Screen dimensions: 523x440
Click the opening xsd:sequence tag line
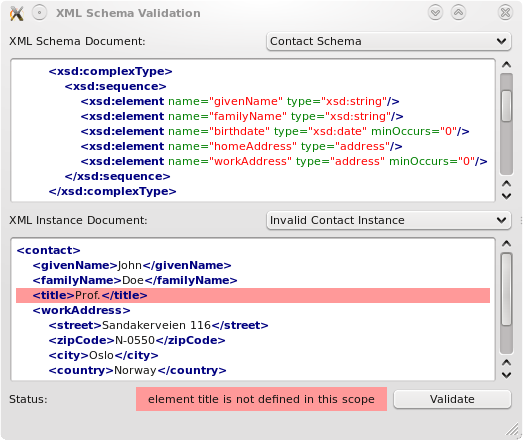(115, 86)
